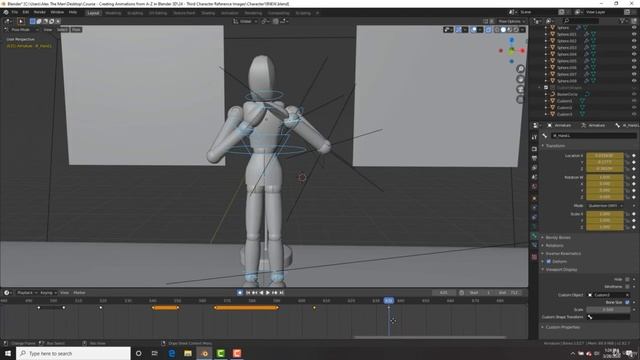The width and height of the screenshot is (640, 360).
Task: Switch viewport to wireframe shading
Action: 497,29
